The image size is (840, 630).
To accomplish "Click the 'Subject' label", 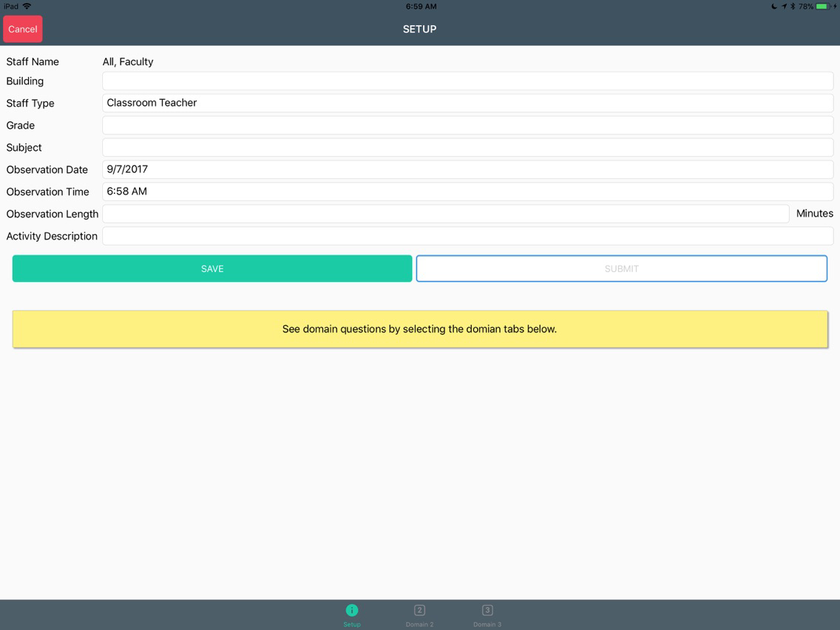I will pyautogui.click(x=24, y=147).
